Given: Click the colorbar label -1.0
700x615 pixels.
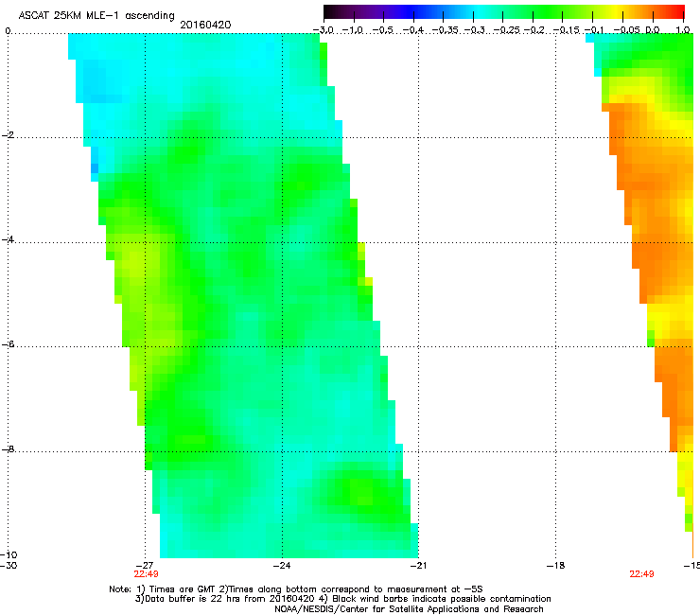Looking at the screenshot, I should pos(353,30).
